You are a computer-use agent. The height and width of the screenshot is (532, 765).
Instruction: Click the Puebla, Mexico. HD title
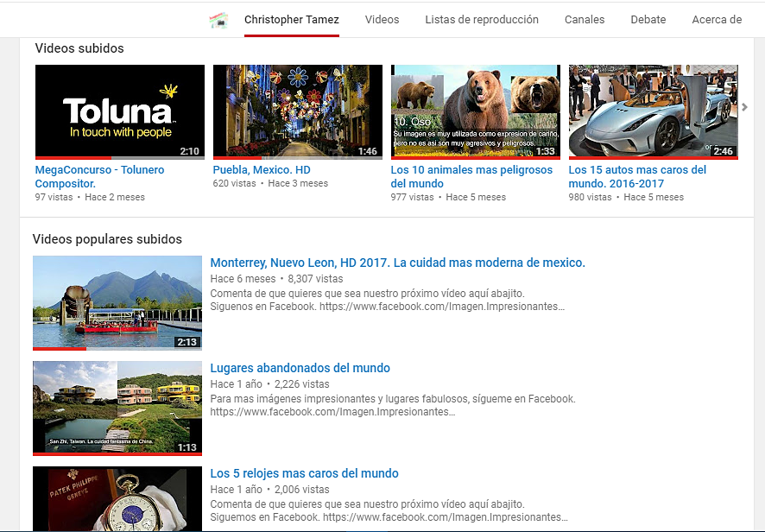(x=262, y=170)
